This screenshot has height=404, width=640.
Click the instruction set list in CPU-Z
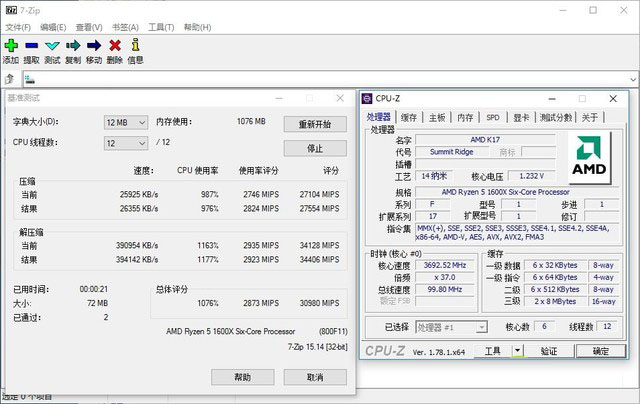click(x=518, y=233)
